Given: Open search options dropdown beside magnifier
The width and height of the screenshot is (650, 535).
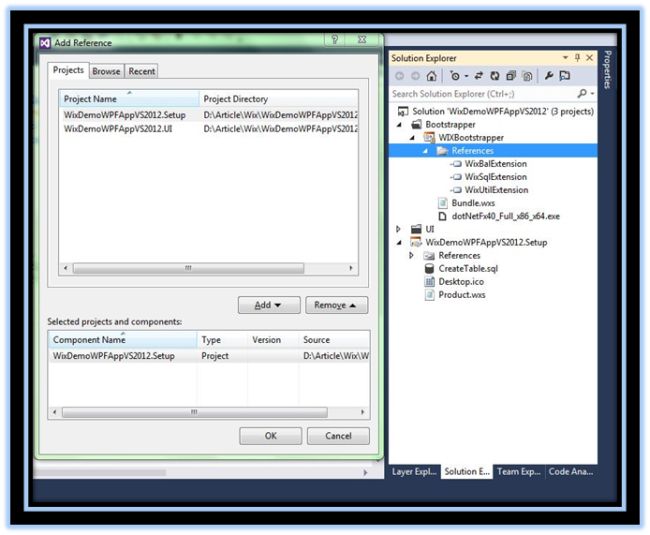Looking at the screenshot, I should (x=592, y=94).
